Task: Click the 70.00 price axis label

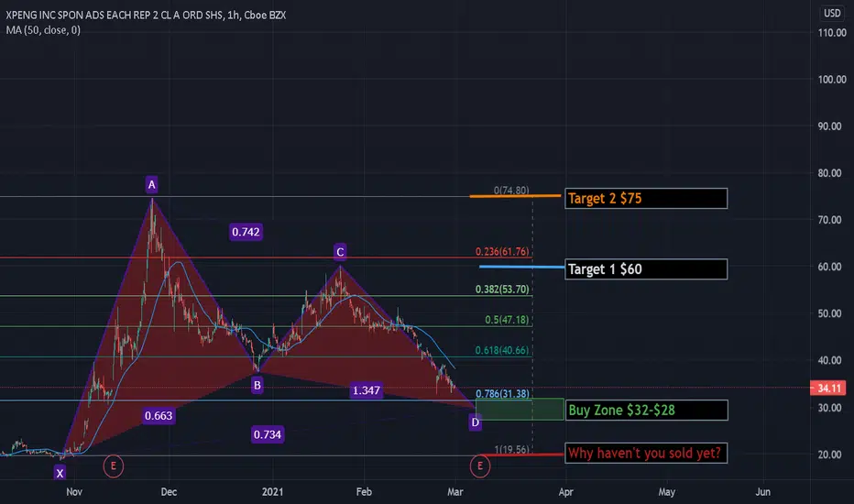Action: [829, 220]
